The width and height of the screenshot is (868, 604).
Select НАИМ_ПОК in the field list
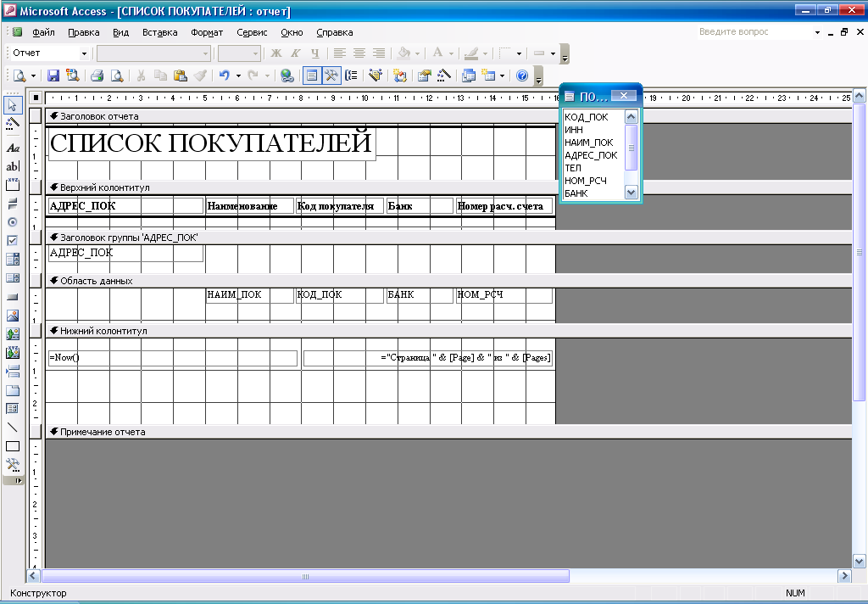tap(588, 143)
